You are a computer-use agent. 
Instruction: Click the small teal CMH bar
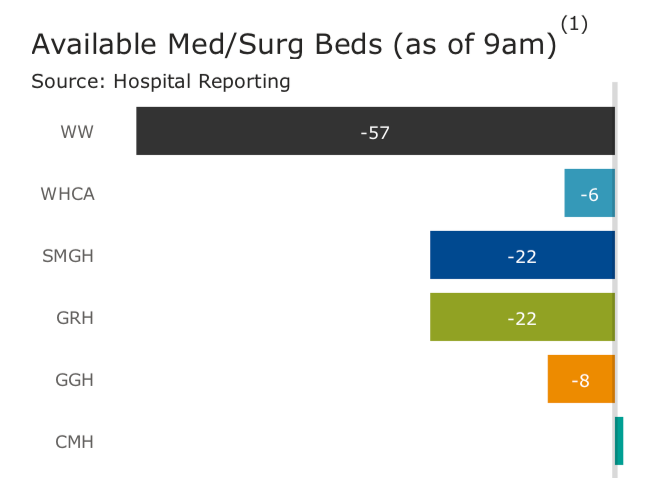pos(619,441)
